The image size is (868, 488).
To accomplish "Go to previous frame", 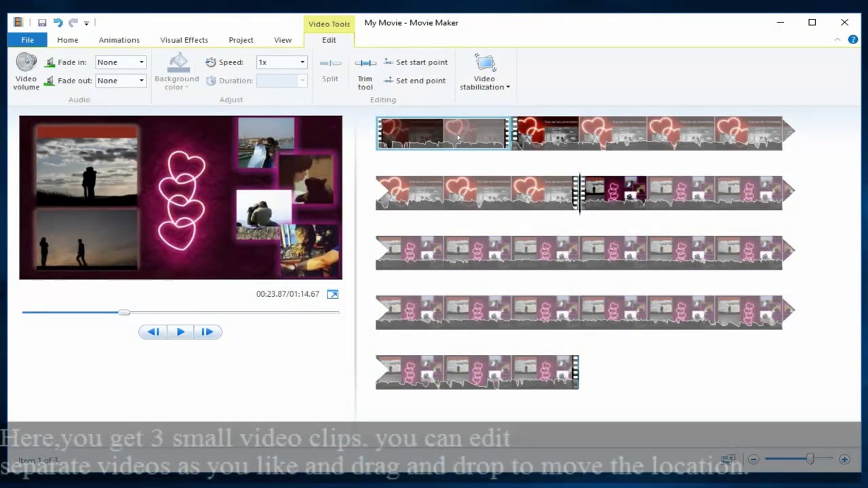I will tap(153, 332).
